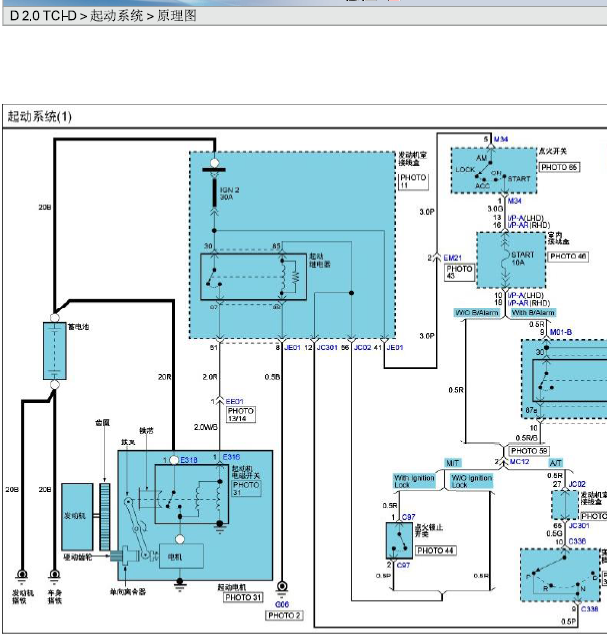The height and width of the screenshot is (635, 607).
Task: Open the PHOTO 11 reference box
Action: click(x=413, y=181)
